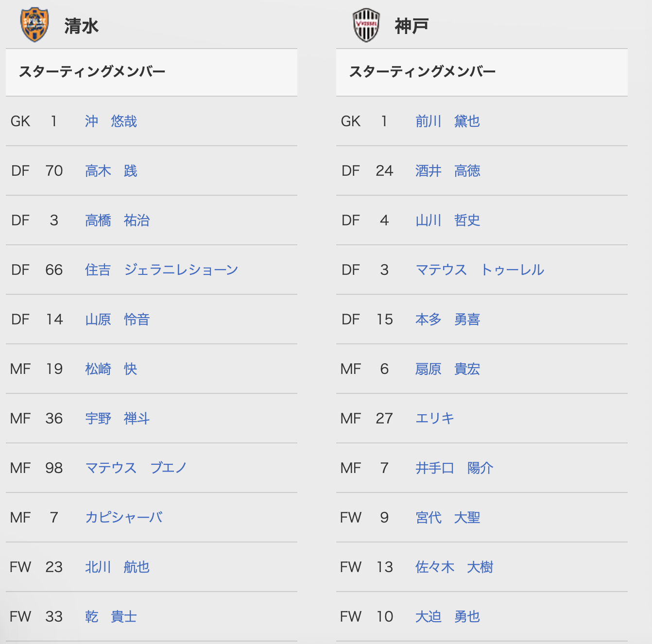Click 住吉 ジェラニレショーン player link
Image resolution: width=652 pixels, height=644 pixels.
(161, 270)
